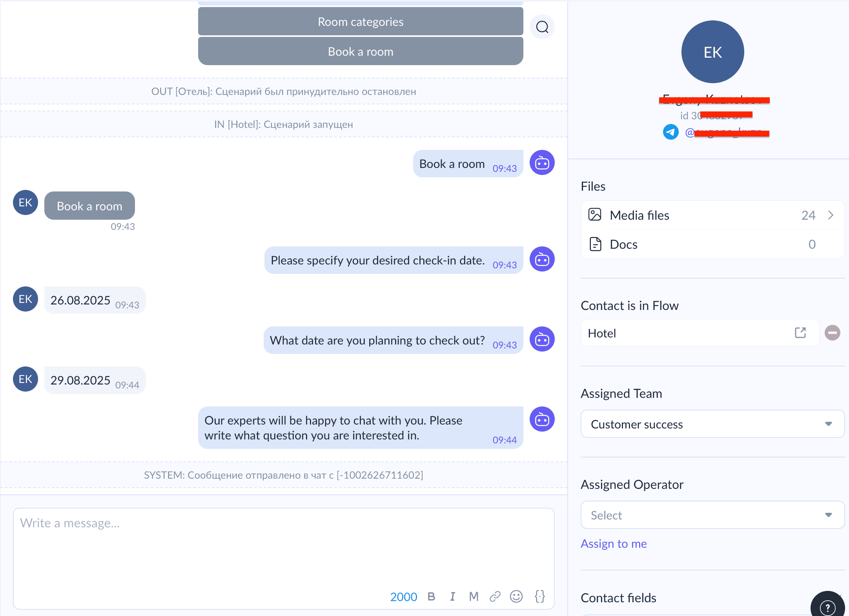Expand Media files with chevron arrow
The image size is (849, 616).
pyautogui.click(x=831, y=215)
